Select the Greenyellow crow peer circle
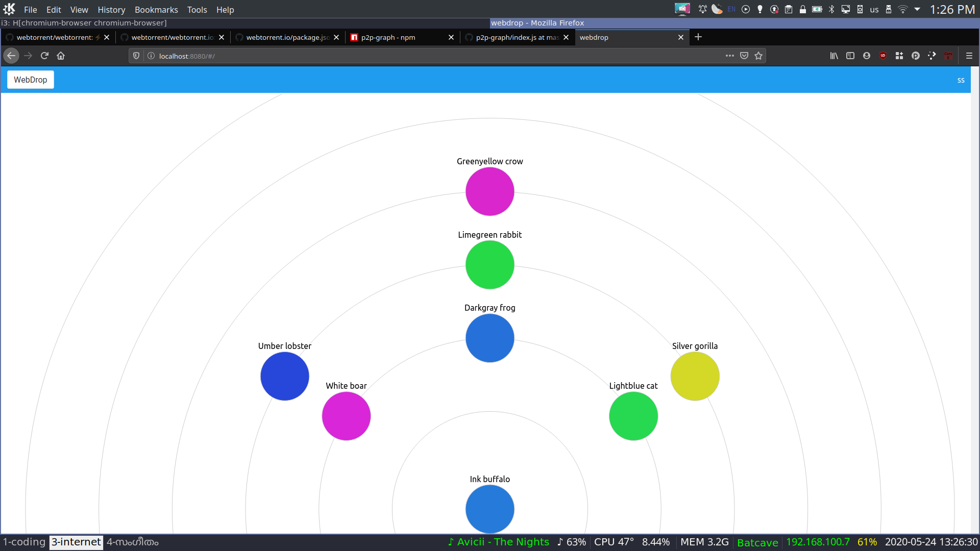The width and height of the screenshot is (980, 551). pyautogui.click(x=489, y=191)
